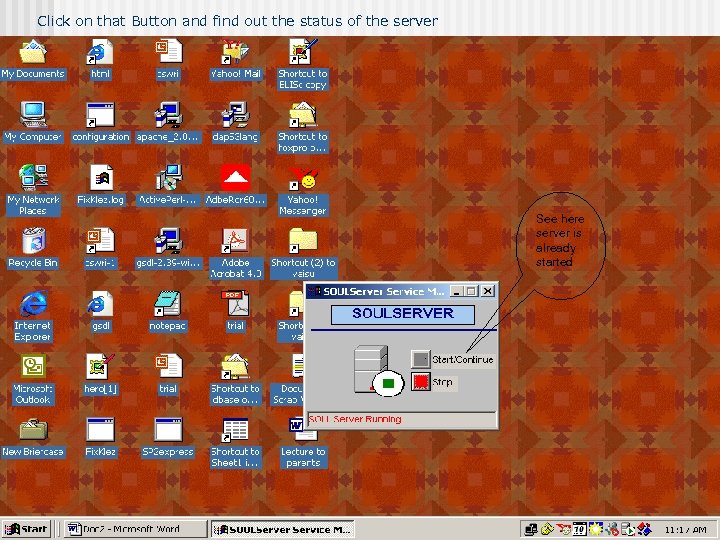Click the 'SOUL Server Running' status text

click(x=354, y=419)
